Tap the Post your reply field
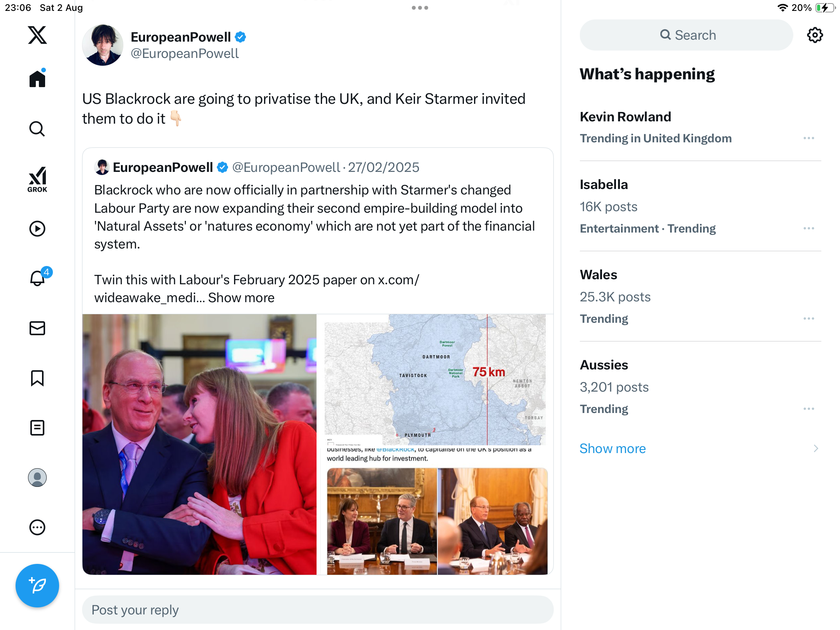The height and width of the screenshot is (630, 840). 317,610
